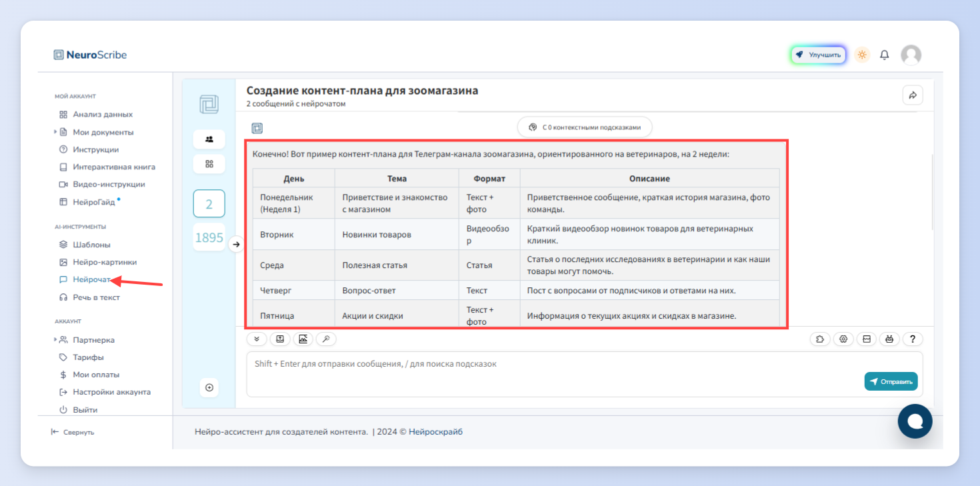Click the chat panel logo icon
The height and width of the screenshot is (486, 980).
tap(209, 104)
